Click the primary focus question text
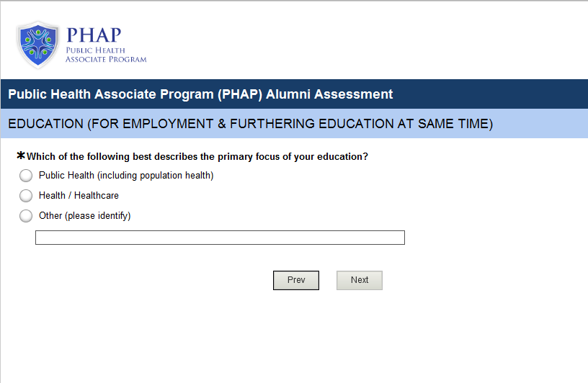588x383 pixels. pos(197,157)
